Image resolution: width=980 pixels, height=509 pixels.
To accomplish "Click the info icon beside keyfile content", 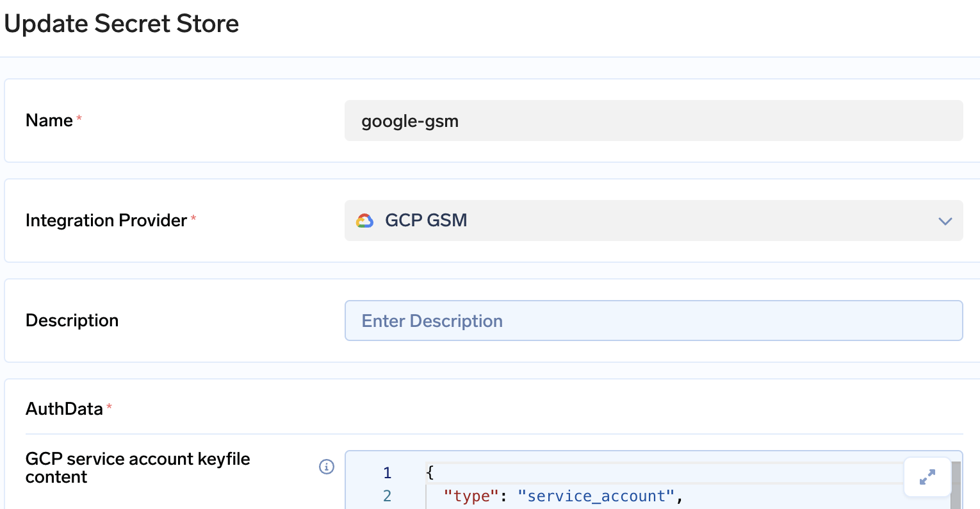I will point(327,467).
